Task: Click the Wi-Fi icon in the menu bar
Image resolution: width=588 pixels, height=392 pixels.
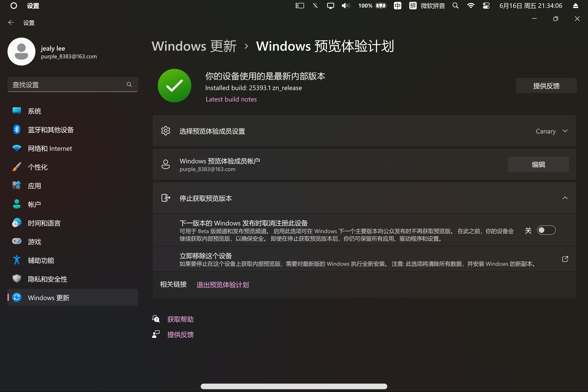Action: (x=471, y=6)
